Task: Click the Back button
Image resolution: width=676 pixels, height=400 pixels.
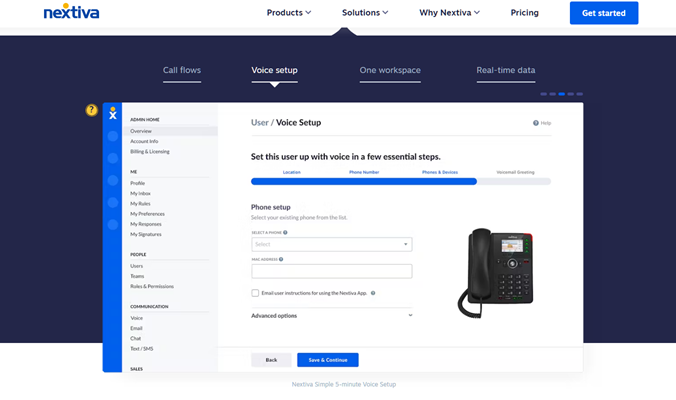Action: coord(271,360)
